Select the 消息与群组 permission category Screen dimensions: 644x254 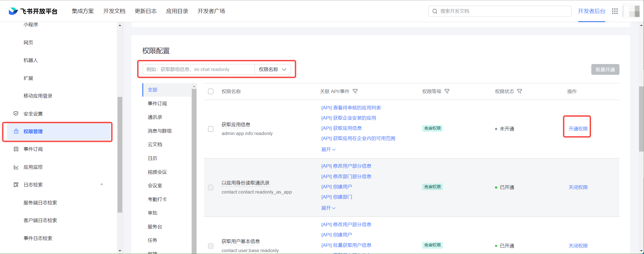[159, 131]
